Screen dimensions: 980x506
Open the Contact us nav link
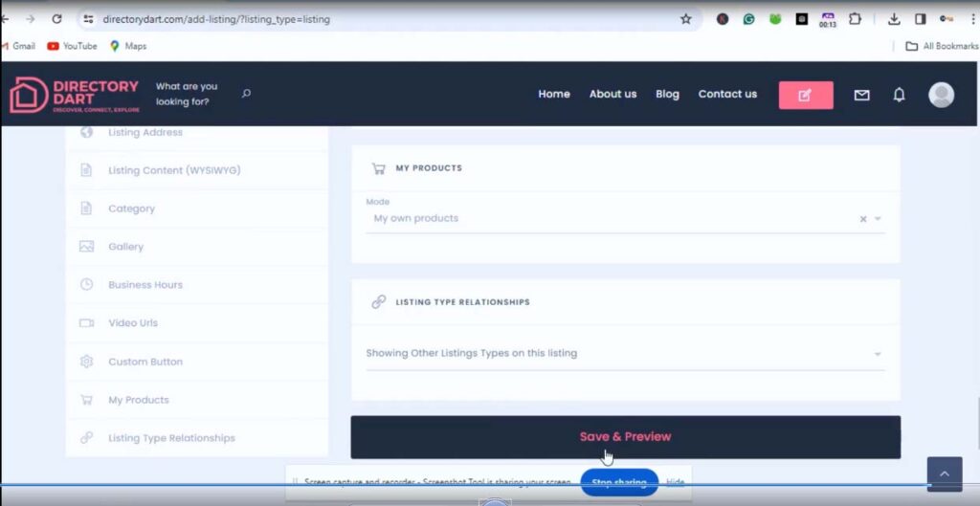point(727,95)
